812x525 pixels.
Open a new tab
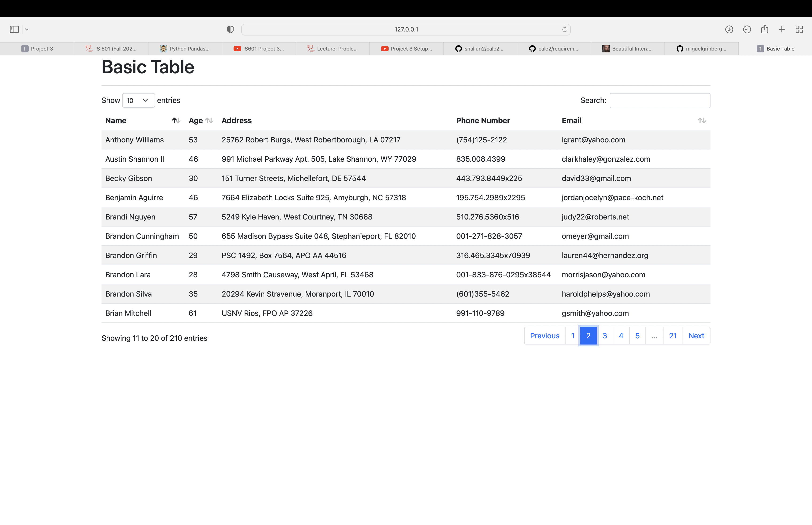tap(781, 29)
